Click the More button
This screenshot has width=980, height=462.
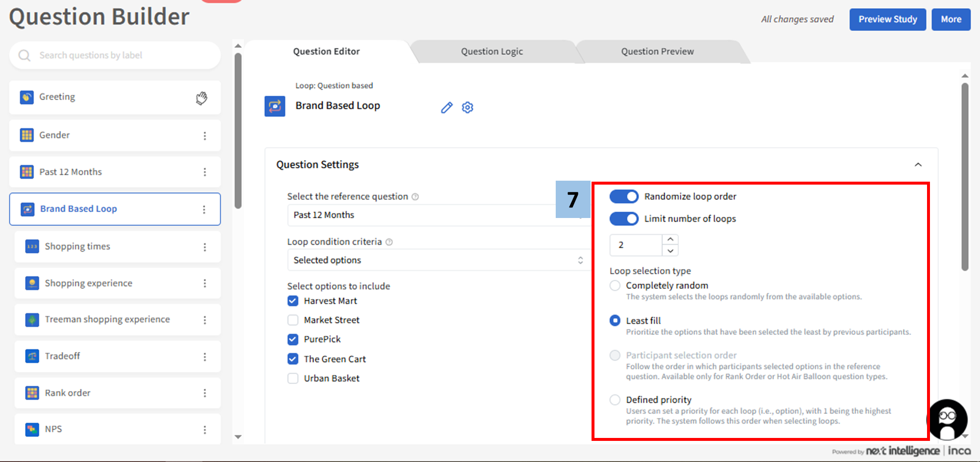coord(951,20)
